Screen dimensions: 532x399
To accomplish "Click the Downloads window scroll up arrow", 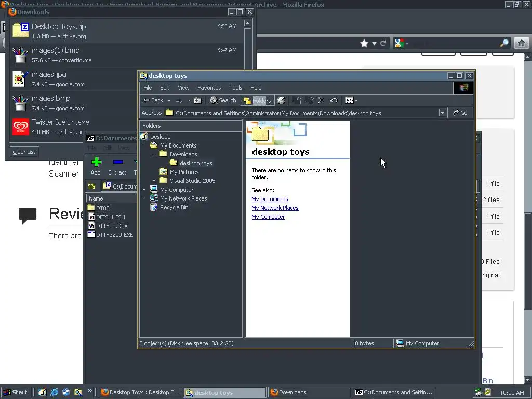I will point(248,23).
